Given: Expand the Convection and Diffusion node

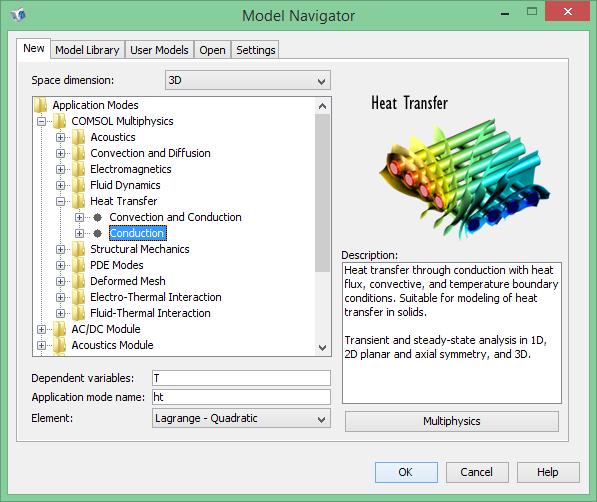Looking at the screenshot, I should (60, 153).
